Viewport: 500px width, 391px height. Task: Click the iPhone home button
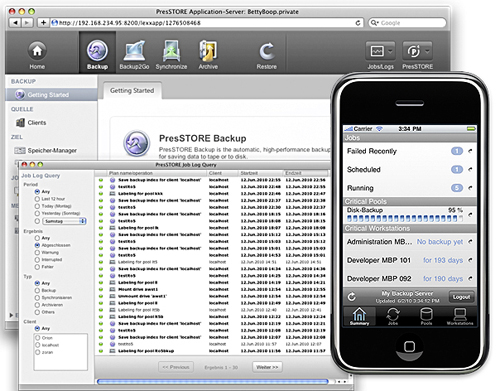(409, 347)
